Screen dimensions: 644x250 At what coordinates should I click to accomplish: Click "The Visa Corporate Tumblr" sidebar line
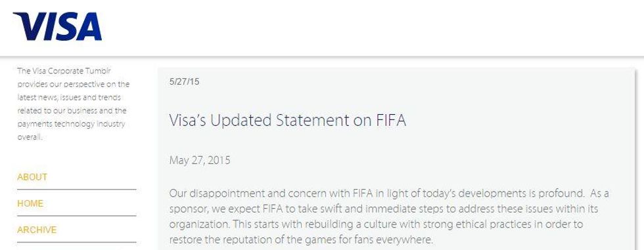point(64,71)
